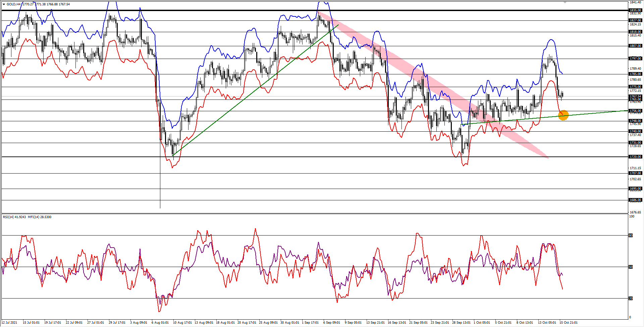Click the 25 Aug 09:01 time label
Screen dimensions: 644x327
tap(268, 323)
